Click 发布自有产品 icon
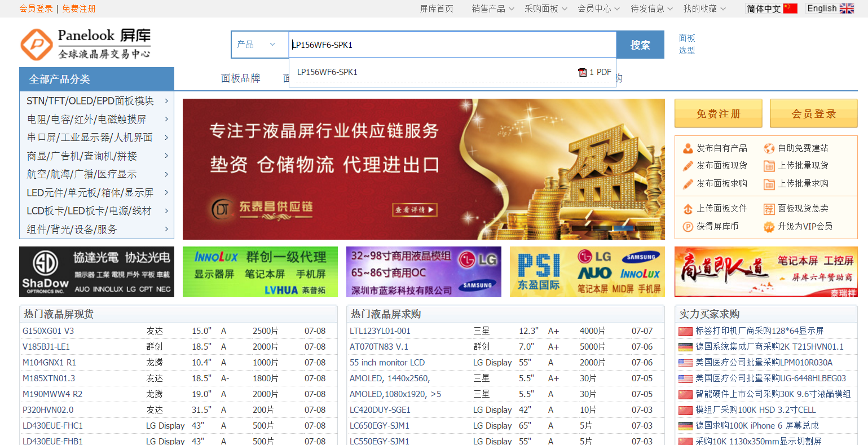 pyautogui.click(x=688, y=148)
